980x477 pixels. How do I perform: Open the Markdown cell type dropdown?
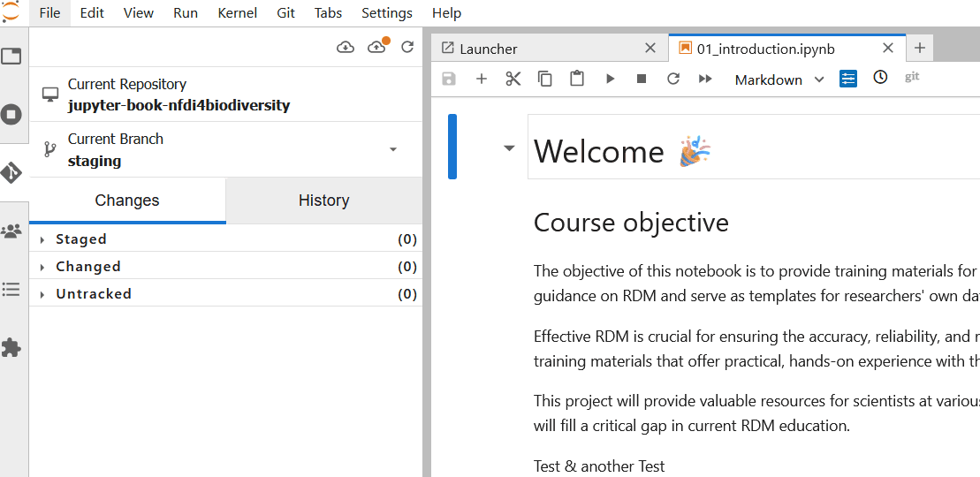pos(779,79)
